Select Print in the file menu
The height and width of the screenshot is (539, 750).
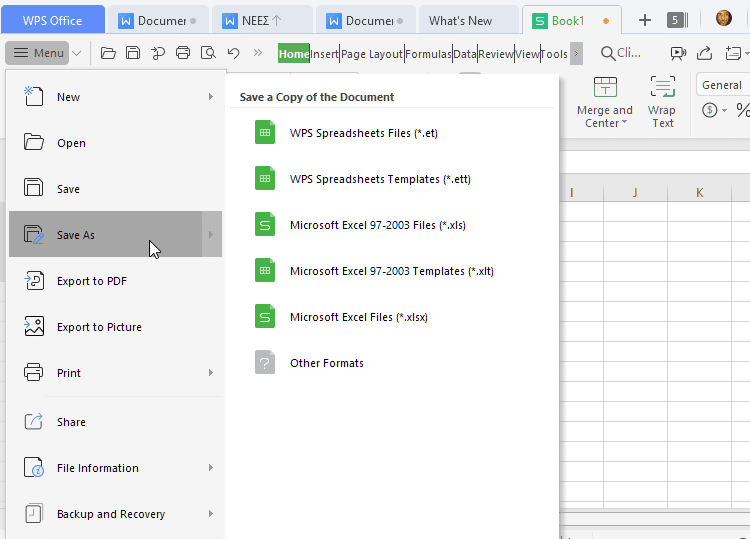[x=116, y=373]
